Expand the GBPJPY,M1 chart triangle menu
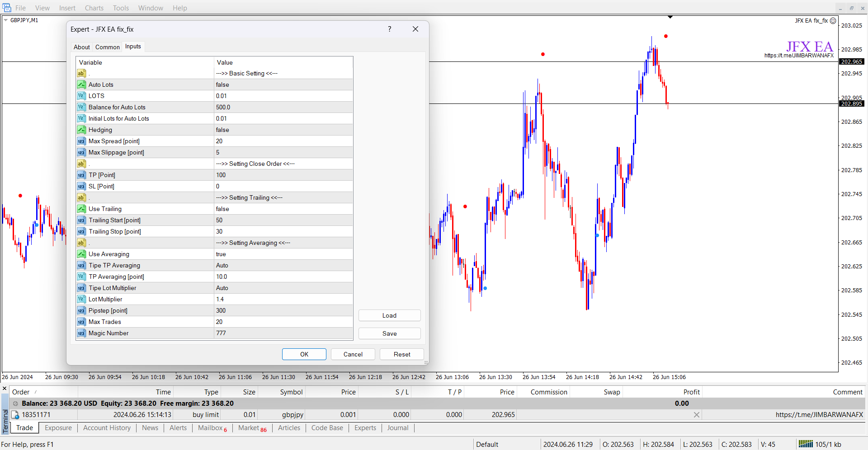The width and height of the screenshot is (868, 450). click(6, 20)
